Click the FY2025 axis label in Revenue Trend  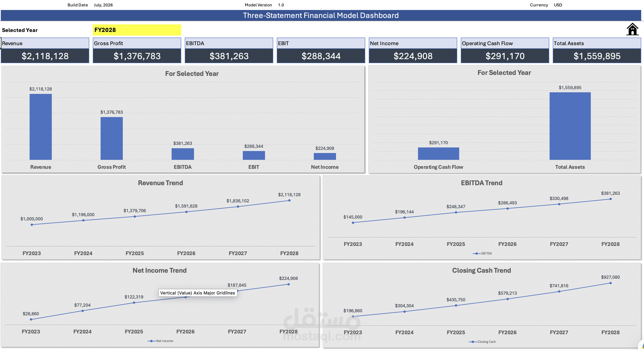(x=135, y=253)
